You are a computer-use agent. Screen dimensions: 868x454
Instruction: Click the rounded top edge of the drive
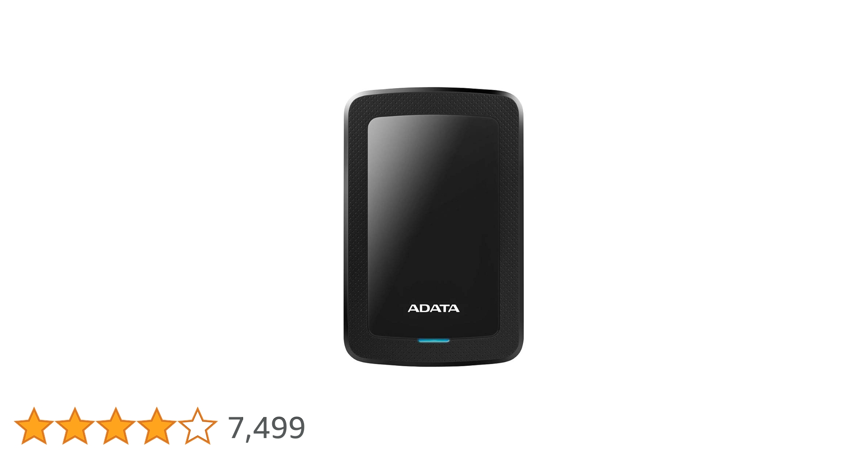(434, 90)
